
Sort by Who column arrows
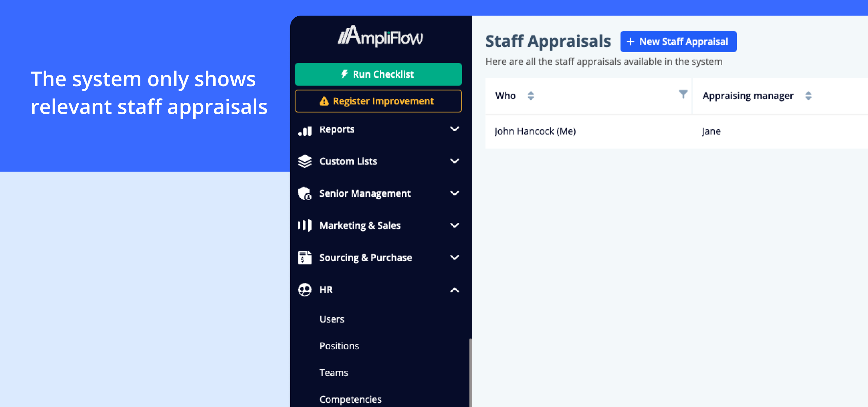click(531, 96)
